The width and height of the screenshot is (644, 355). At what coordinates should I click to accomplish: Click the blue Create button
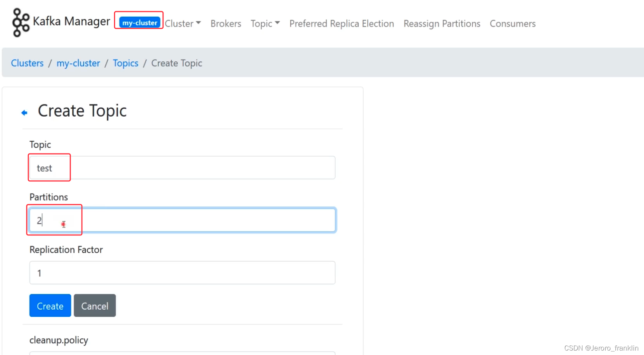coord(50,305)
